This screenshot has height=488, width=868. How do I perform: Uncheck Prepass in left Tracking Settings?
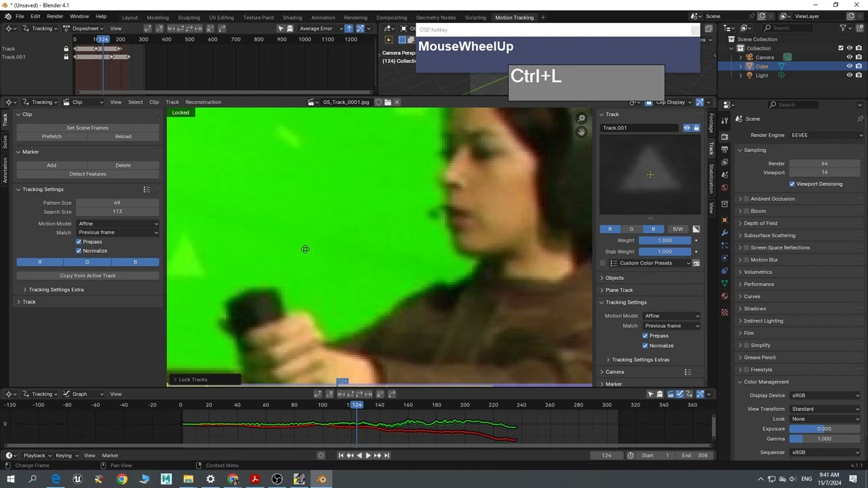(x=79, y=242)
